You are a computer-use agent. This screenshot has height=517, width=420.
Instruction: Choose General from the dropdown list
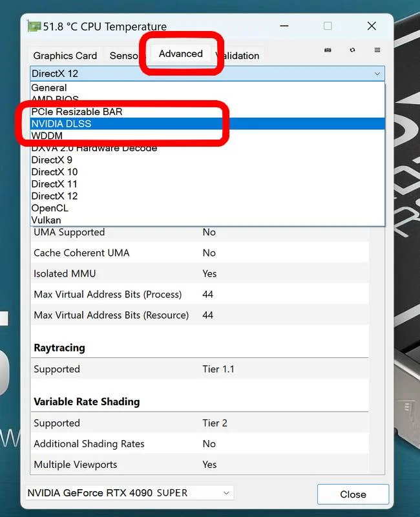pyautogui.click(x=207, y=88)
